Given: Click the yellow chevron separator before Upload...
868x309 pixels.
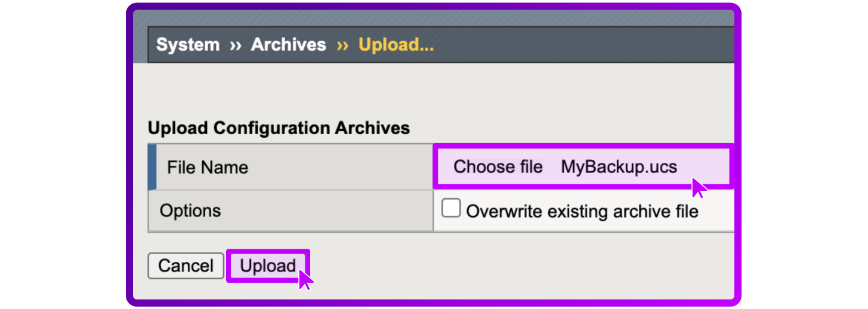Looking at the screenshot, I should [342, 45].
